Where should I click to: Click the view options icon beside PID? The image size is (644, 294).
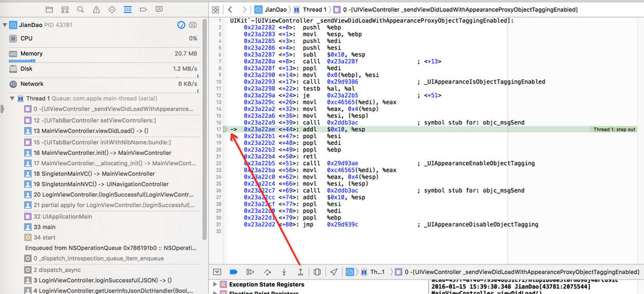[x=193, y=25]
